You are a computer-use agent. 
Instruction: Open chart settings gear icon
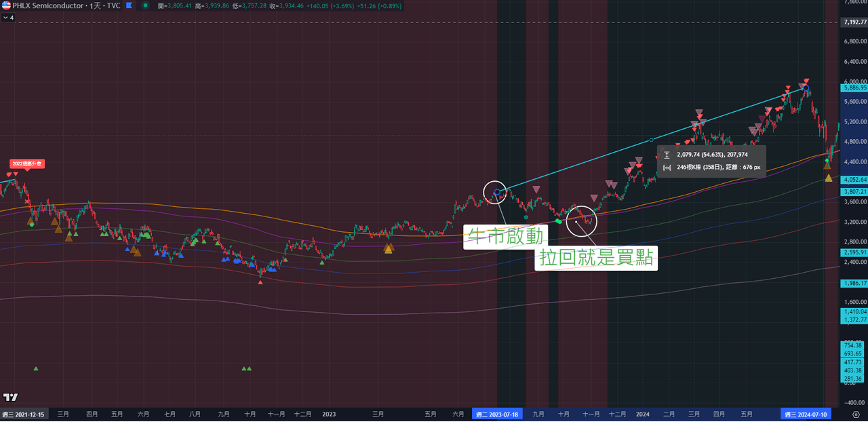click(x=856, y=415)
